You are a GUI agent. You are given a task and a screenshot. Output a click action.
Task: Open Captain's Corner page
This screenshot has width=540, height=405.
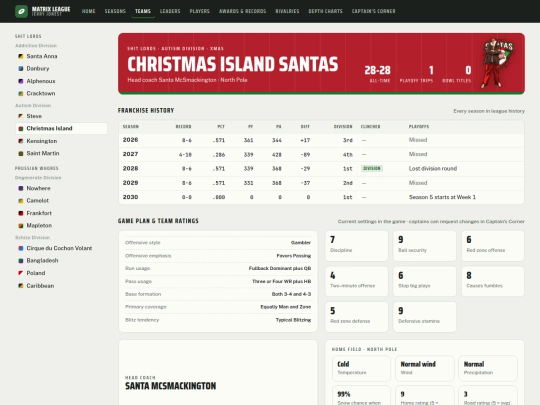(x=374, y=11)
